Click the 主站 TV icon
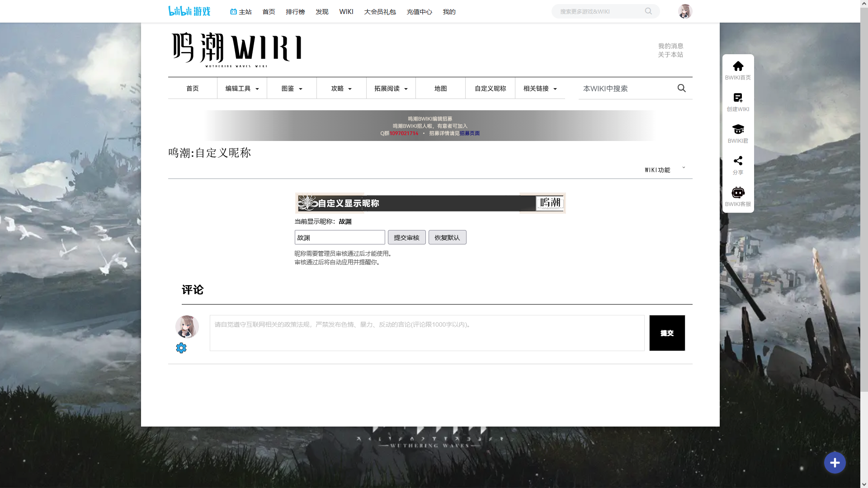The image size is (868, 488). pyautogui.click(x=233, y=12)
